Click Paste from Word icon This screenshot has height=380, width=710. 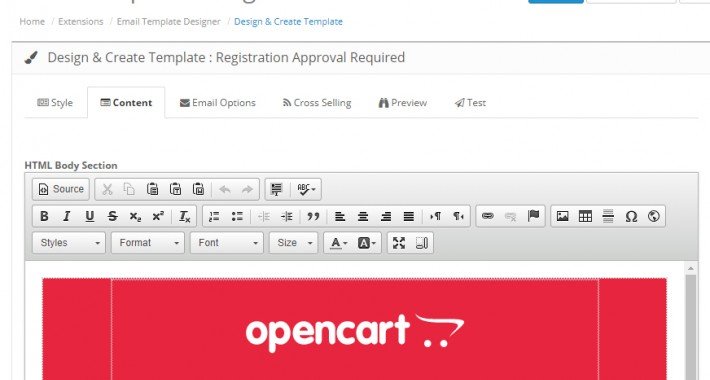[198, 189]
